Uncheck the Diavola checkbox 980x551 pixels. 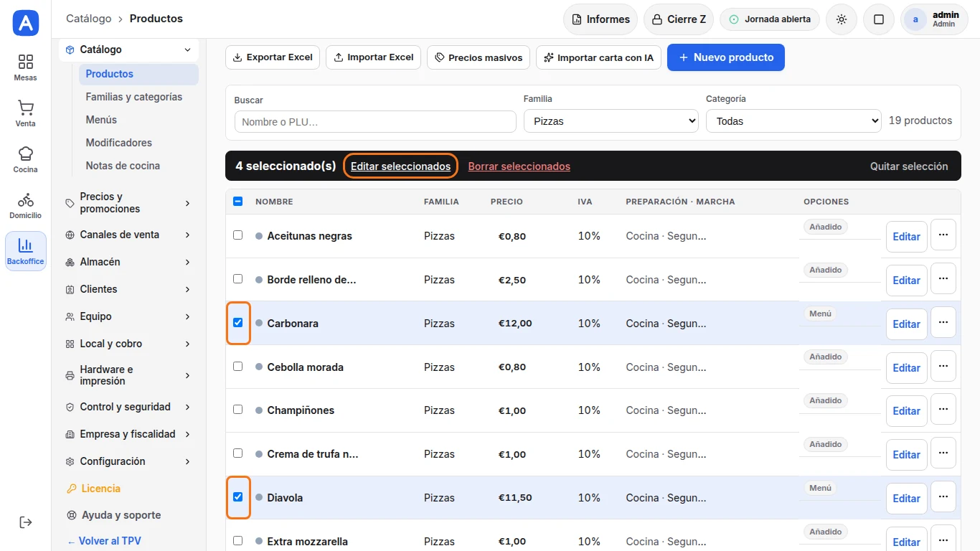[238, 496]
